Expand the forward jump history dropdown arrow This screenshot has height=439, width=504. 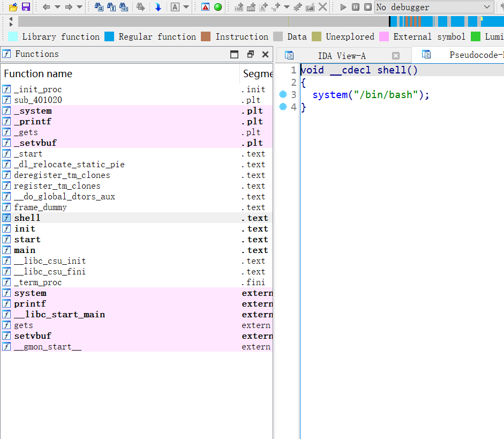(x=79, y=7)
